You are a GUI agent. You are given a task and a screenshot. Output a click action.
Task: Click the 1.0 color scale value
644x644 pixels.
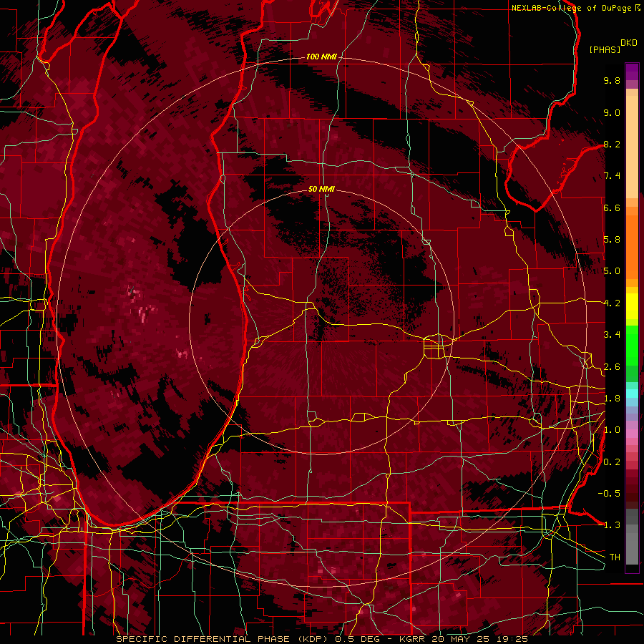tap(612, 430)
